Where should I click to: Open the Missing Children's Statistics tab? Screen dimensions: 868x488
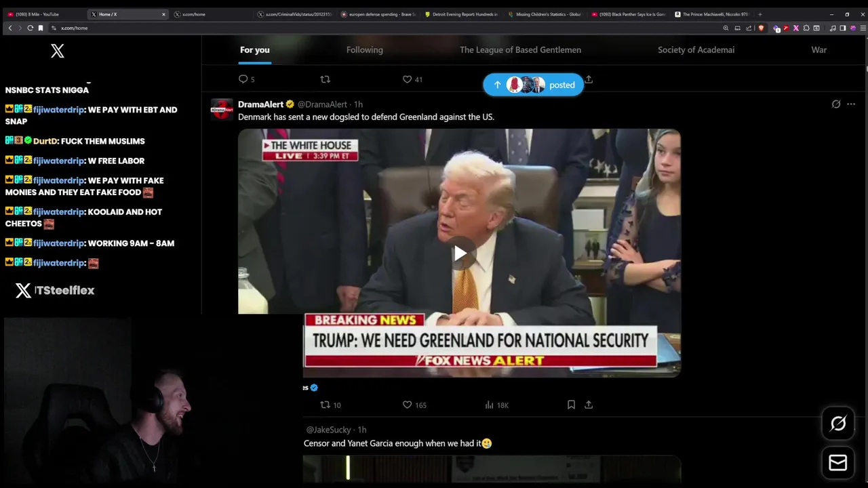[545, 14]
